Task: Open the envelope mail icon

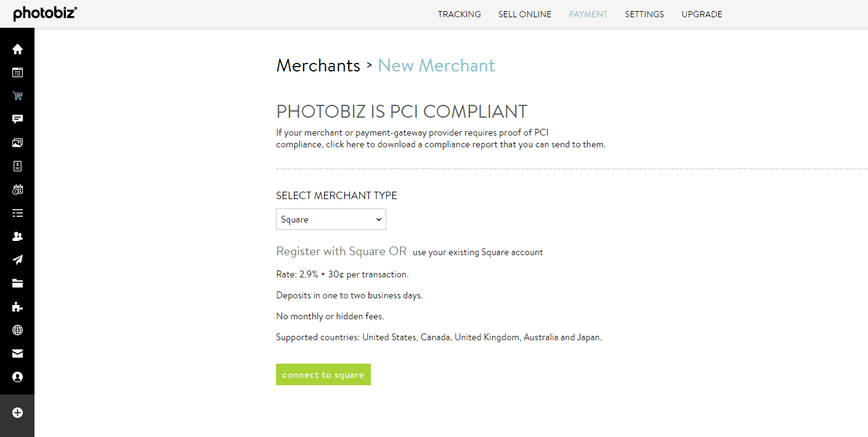Action: [x=17, y=354]
